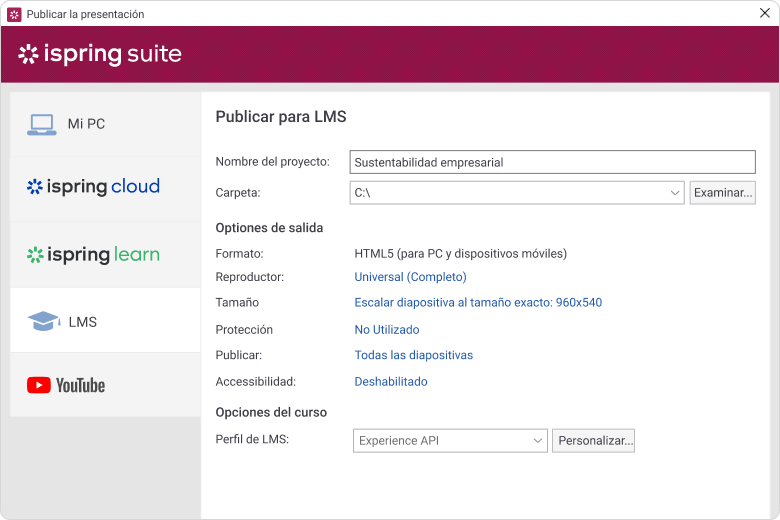Close the Publicar la presentación window
780x520 pixels.
765,13
